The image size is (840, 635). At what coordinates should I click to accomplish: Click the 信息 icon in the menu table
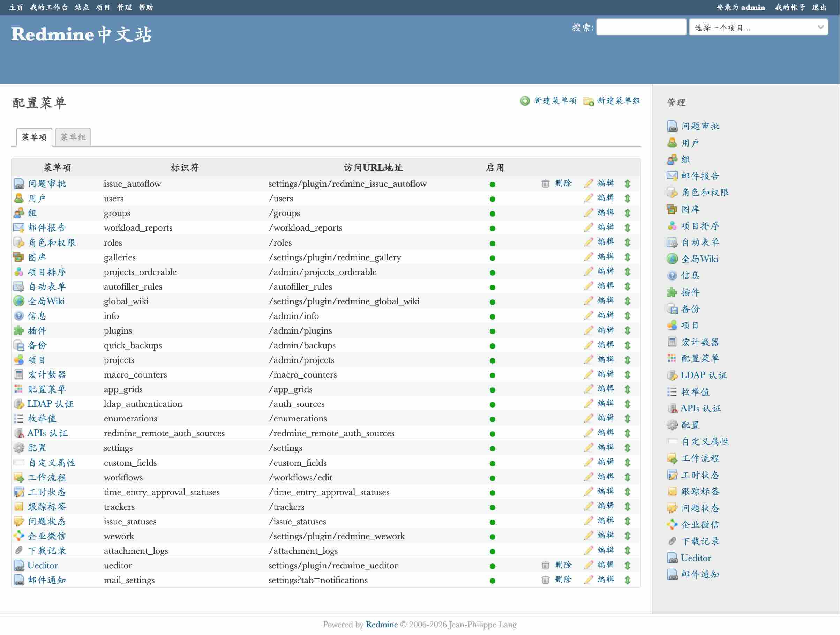[x=18, y=316]
